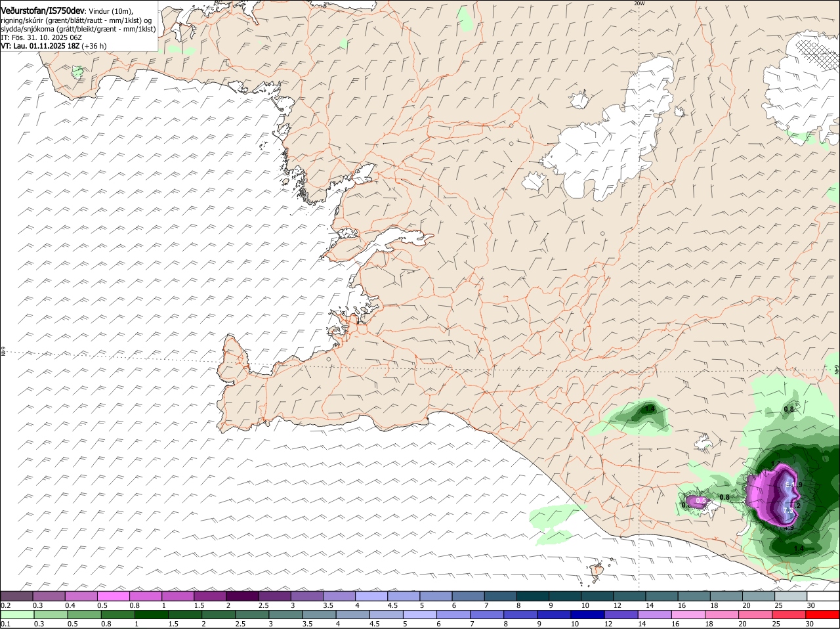This screenshot has height=629, width=840.
Task: Click the 'IT: Fös. 31. 10. 2025 06Z' line
Action: tap(41, 37)
